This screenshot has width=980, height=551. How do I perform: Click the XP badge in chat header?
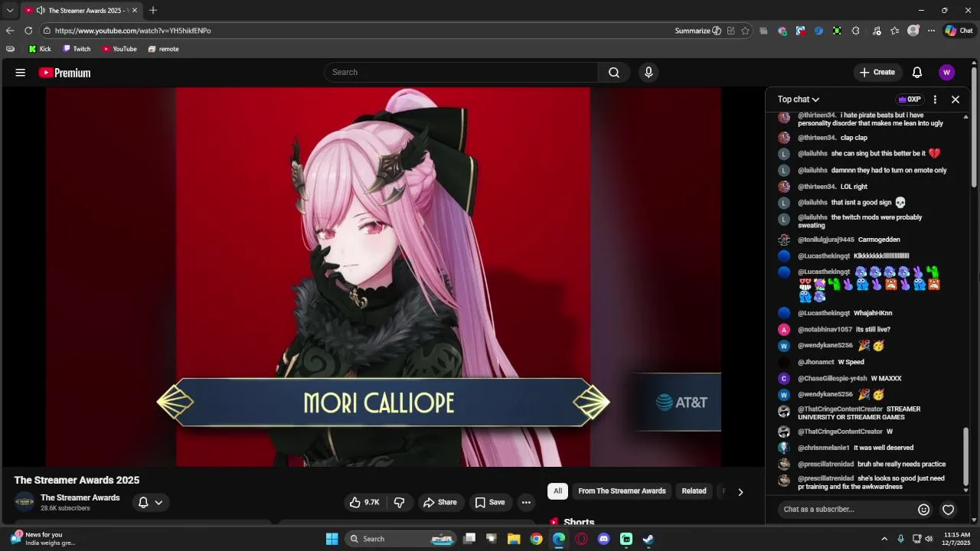(x=910, y=99)
